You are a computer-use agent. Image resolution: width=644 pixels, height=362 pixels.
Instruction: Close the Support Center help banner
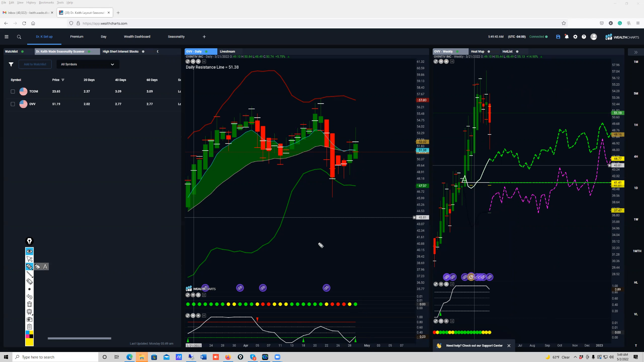pos(509,346)
